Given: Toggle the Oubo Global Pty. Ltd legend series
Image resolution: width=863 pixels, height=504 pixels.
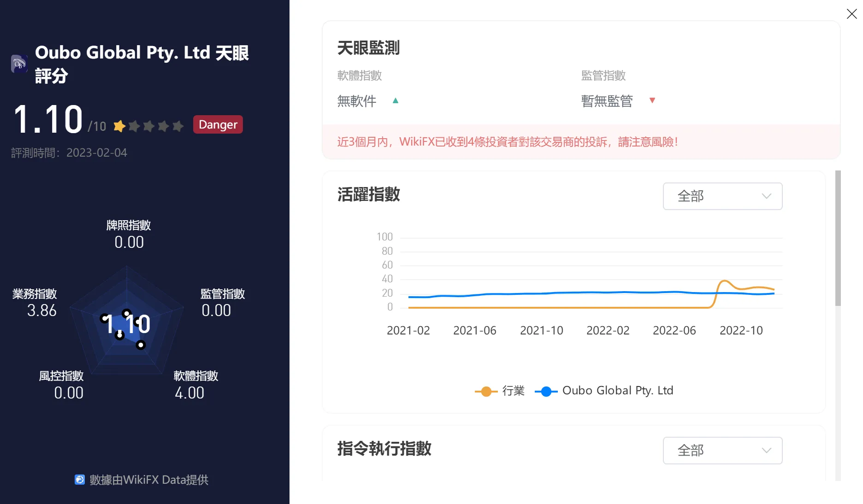Looking at the screenshot, I should 604,391.
